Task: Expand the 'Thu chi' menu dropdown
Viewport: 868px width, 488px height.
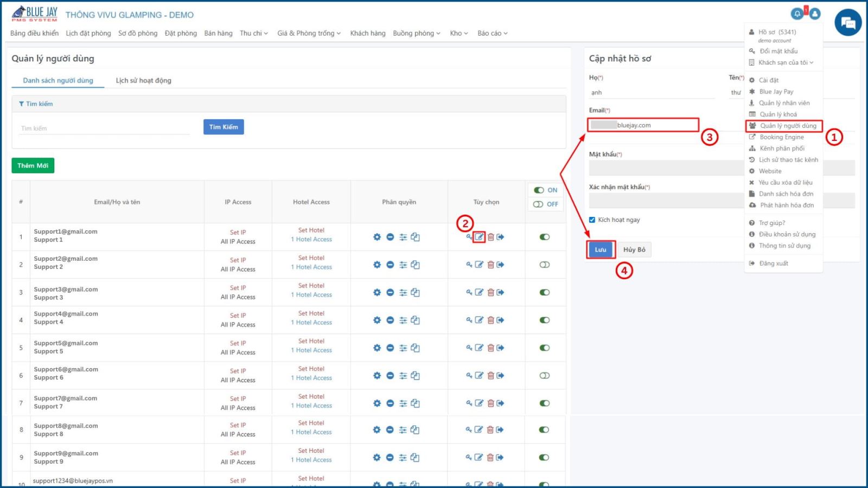Action: pos(254,33)
